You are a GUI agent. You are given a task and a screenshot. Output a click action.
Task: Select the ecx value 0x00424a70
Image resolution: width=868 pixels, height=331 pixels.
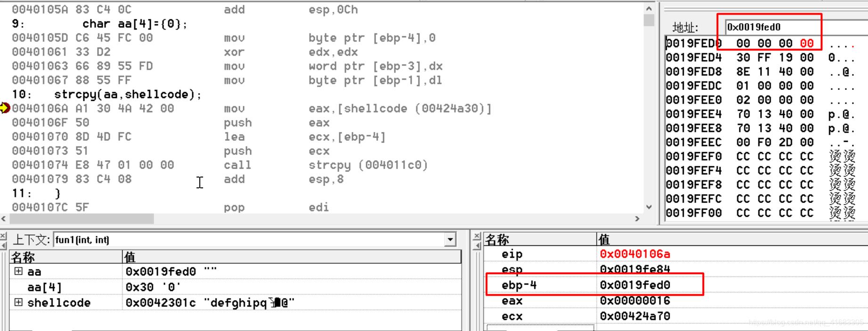tap(635, 316)
